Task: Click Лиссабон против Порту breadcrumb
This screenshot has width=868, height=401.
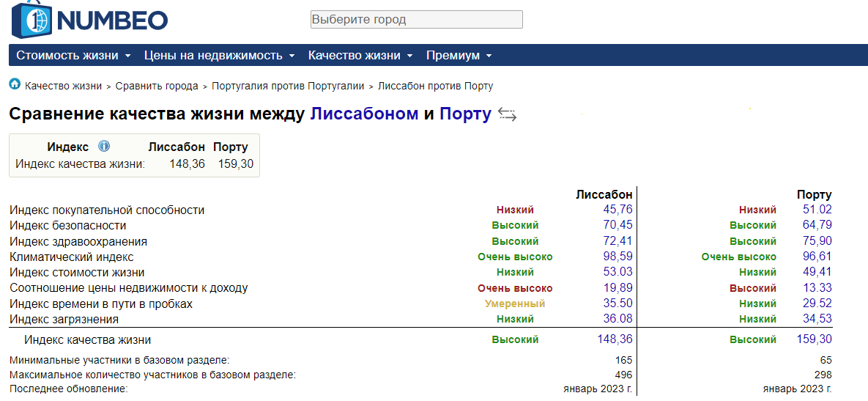Action: pos(435,86)
